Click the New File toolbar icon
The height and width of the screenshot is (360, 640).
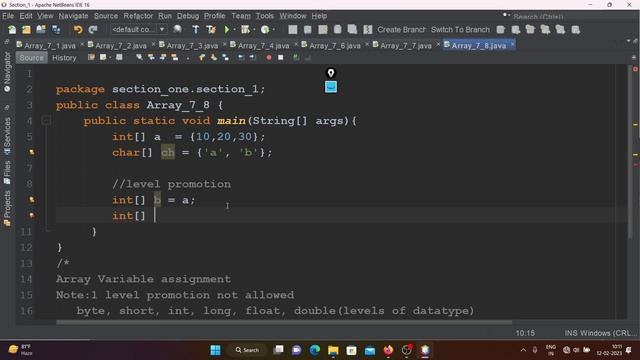pos(12,29)
